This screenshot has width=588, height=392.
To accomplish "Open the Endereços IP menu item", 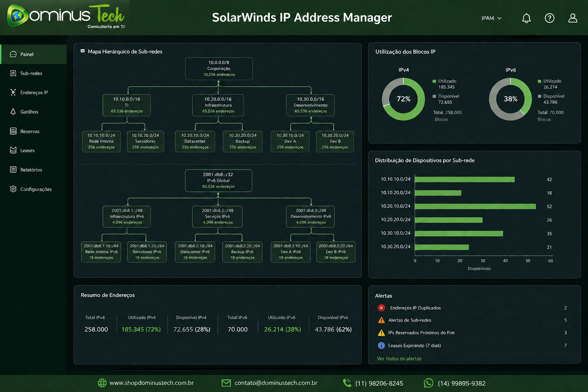I will point(34,92).
